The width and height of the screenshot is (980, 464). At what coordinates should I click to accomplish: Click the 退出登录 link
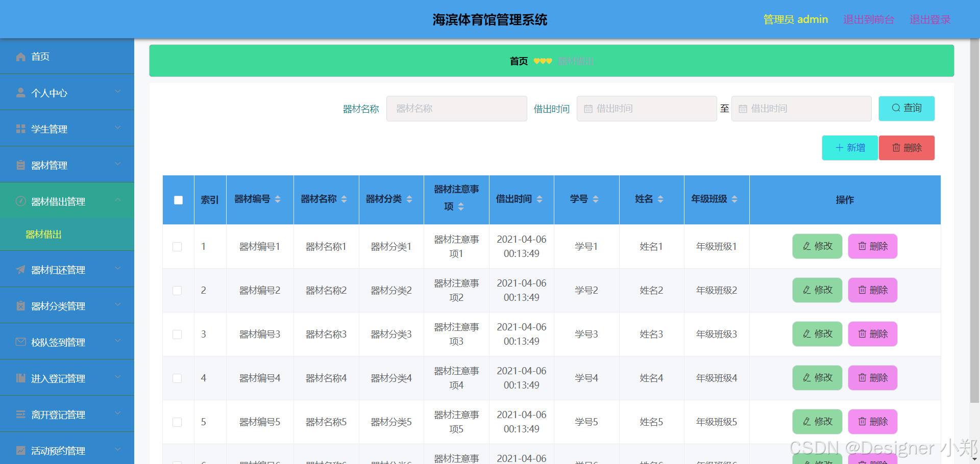[930, 19]
